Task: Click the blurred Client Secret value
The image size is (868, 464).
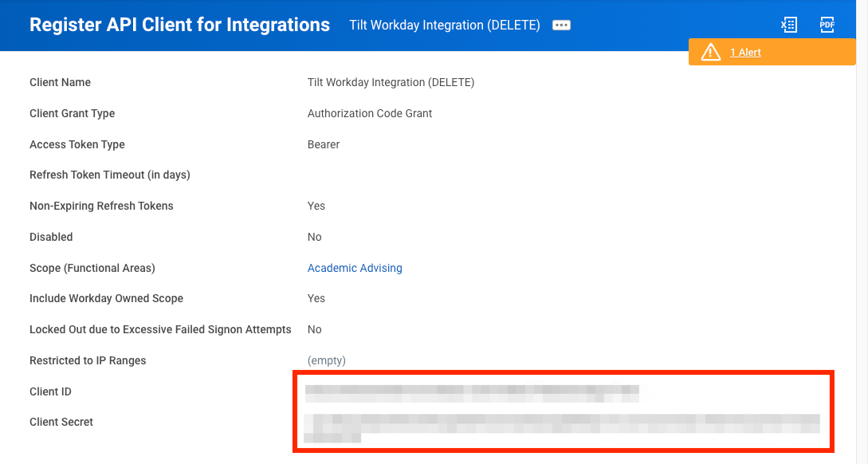Action: click(x=561, y=428)
